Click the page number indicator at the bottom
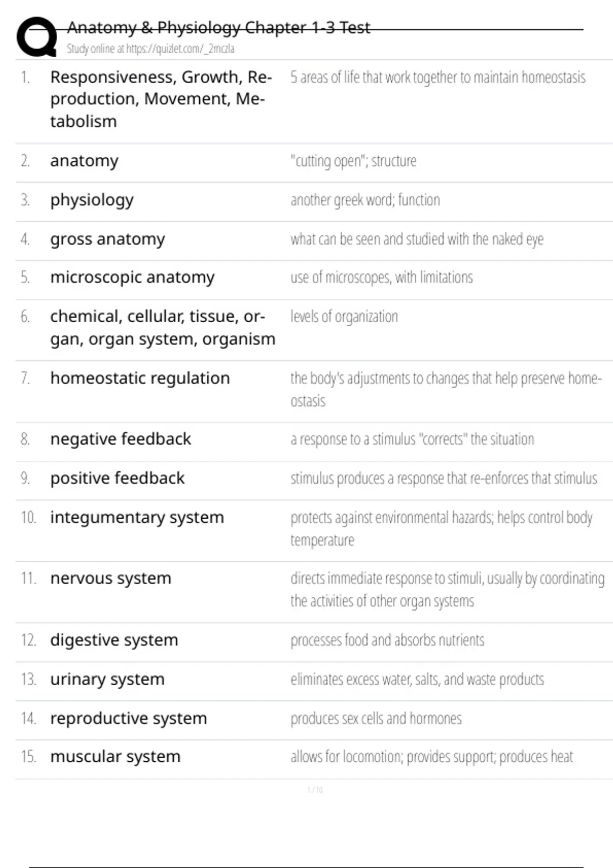Image resolution: width=613 pixels, height=868 pixels. point(315,790)
